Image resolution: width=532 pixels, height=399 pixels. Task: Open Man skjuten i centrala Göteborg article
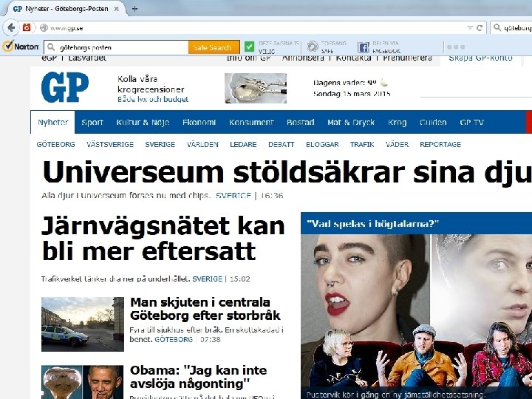pos(205,309)
